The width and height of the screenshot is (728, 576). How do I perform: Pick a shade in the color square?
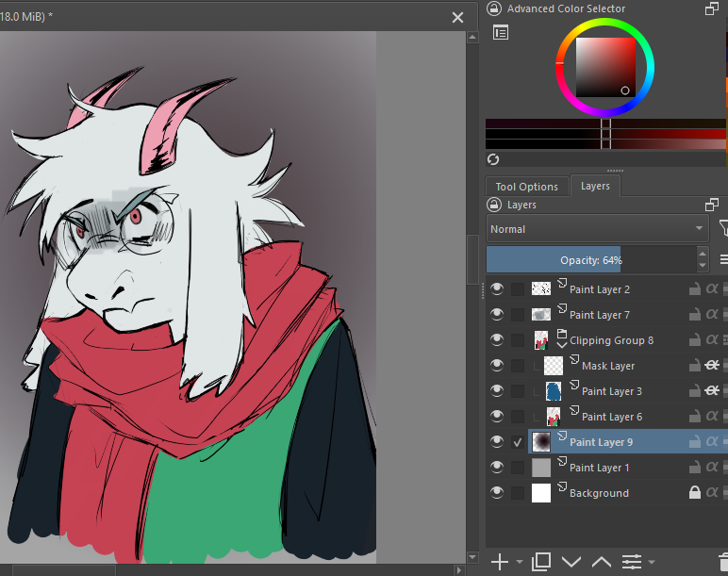606,67
